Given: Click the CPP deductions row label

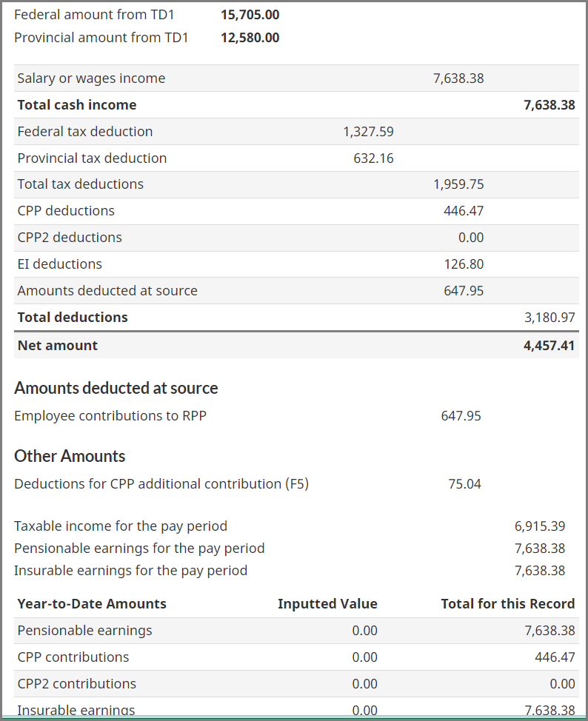Looking at the screenshot, I should point(66,211).
